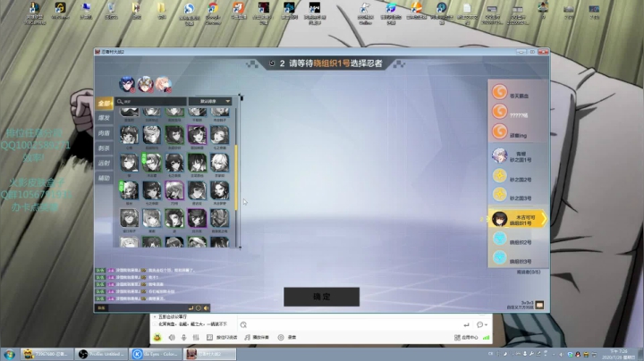Image resolution: width=644 pixels, height=361 pixels.
Task: Click the 录音 record button
Action: tap(287, 337)
